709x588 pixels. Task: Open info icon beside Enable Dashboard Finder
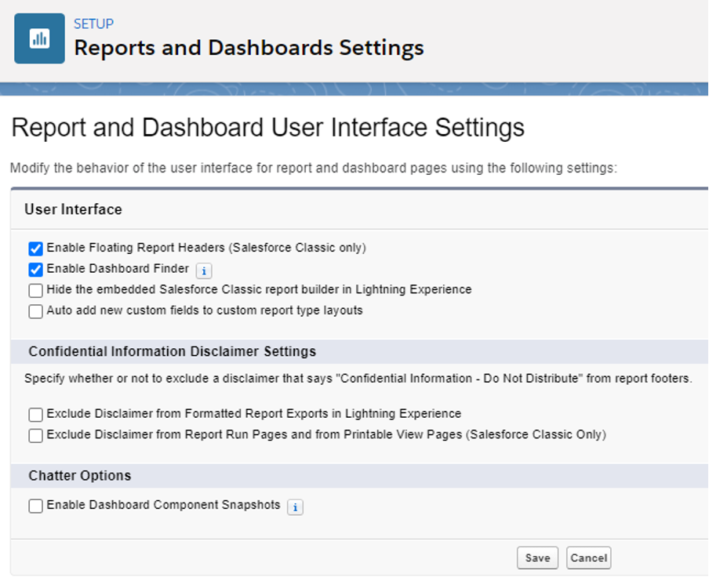coord(204,270)
